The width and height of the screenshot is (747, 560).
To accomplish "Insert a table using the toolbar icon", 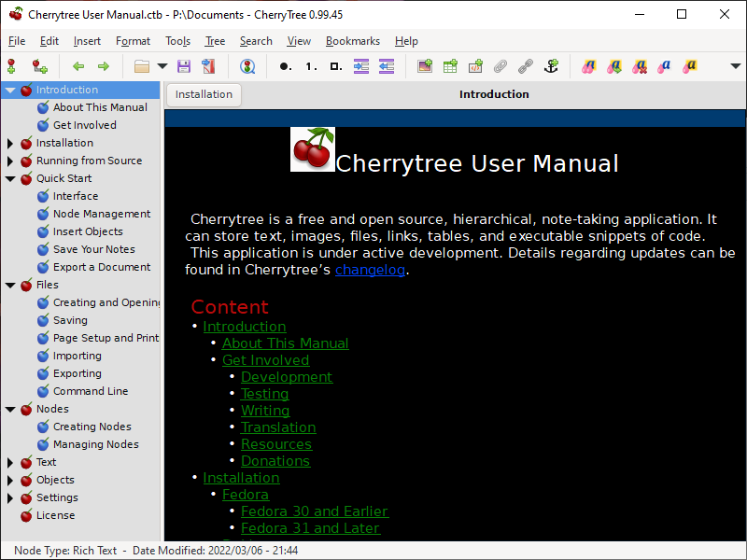I will click(450, 66).
